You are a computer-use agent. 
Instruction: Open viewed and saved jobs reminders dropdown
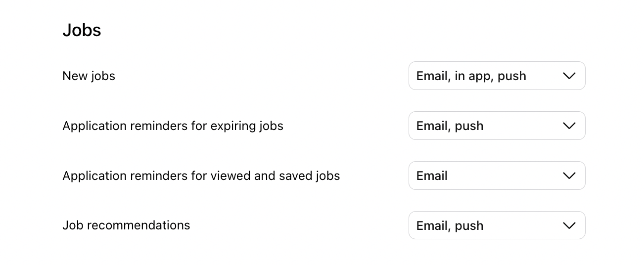(x=497, y=176)
